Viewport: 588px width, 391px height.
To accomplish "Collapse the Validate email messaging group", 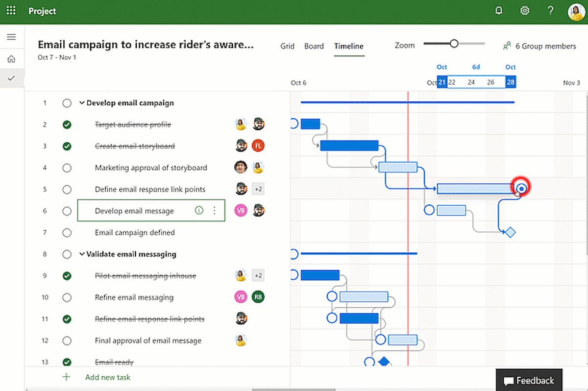I will tap(81, 254).
